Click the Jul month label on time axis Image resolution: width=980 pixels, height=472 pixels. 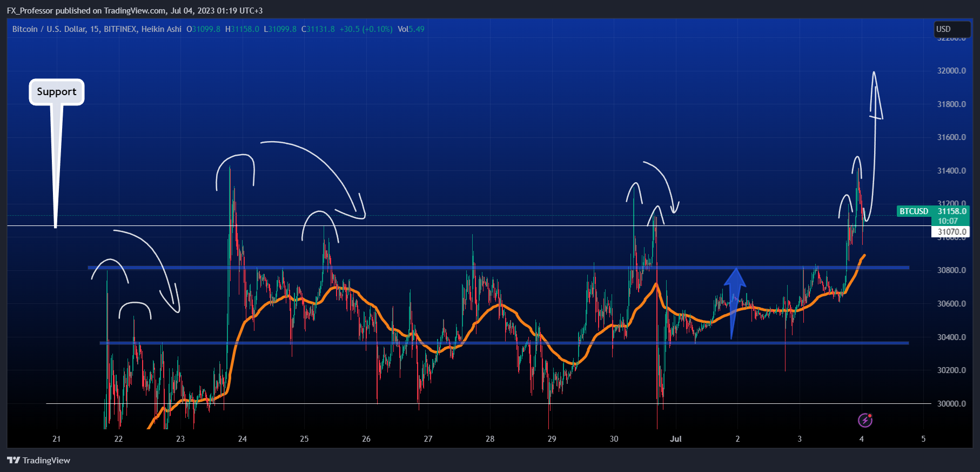(676, 439)
